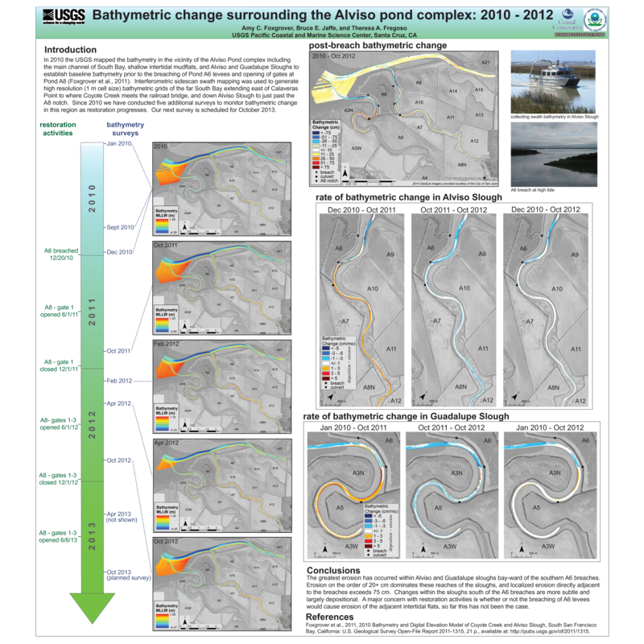Click the Dec 2010 survey marker
This screenshot has height=644, width=644.
(119, 252)
